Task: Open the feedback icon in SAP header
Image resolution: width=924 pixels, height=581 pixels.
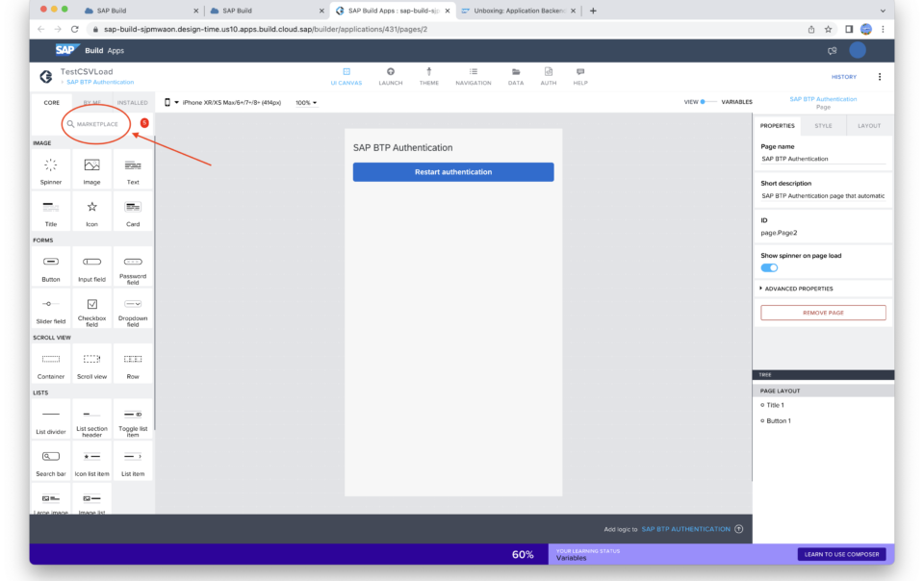Action: click(x=832, y=51)
